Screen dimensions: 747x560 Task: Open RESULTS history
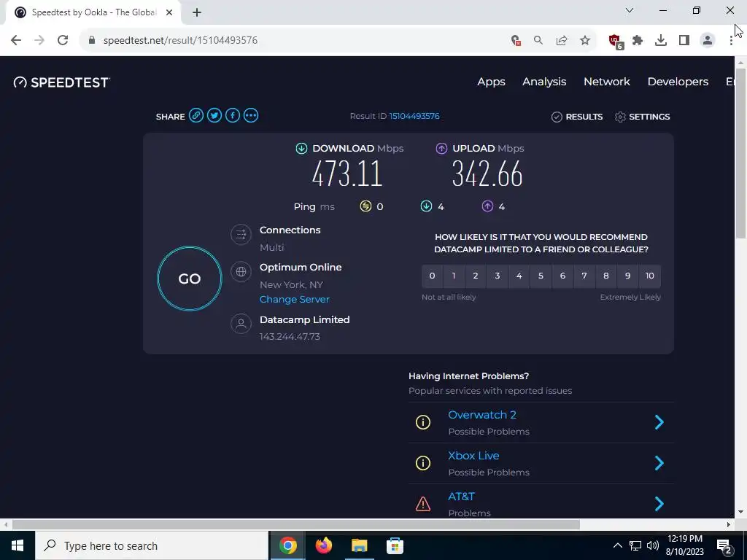pyautogui.click(x=577, y=117)
